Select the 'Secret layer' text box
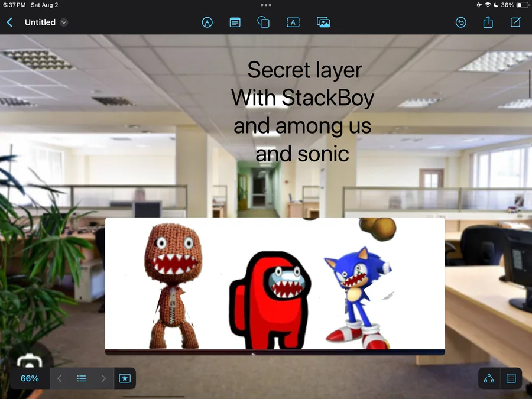This screenshot has height=399, width=532. 303,112
